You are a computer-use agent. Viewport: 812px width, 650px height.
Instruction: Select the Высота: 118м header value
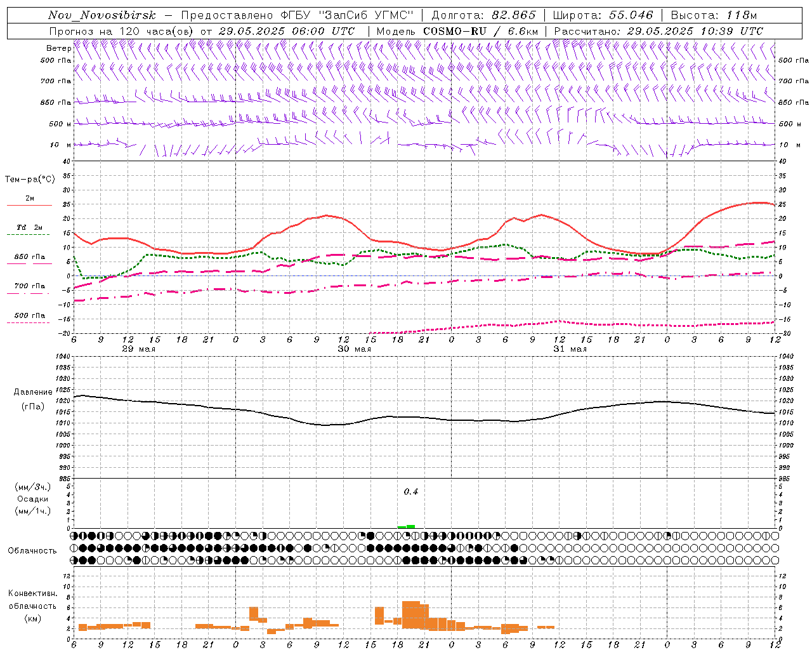pos(714,15)
